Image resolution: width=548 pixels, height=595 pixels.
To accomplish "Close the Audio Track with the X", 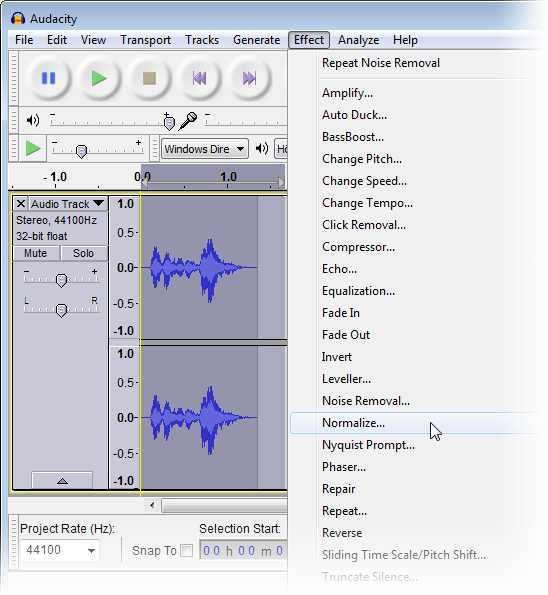I will coord(21,204).
